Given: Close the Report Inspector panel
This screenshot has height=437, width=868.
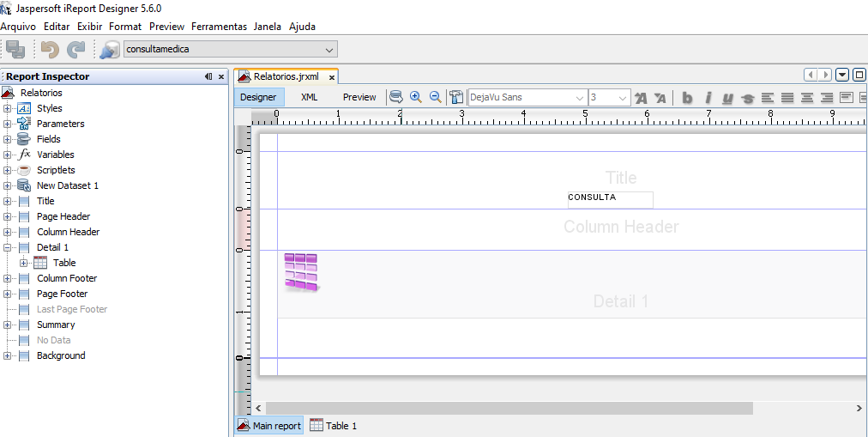Looking at the screenshot, I should coord(221,77).
